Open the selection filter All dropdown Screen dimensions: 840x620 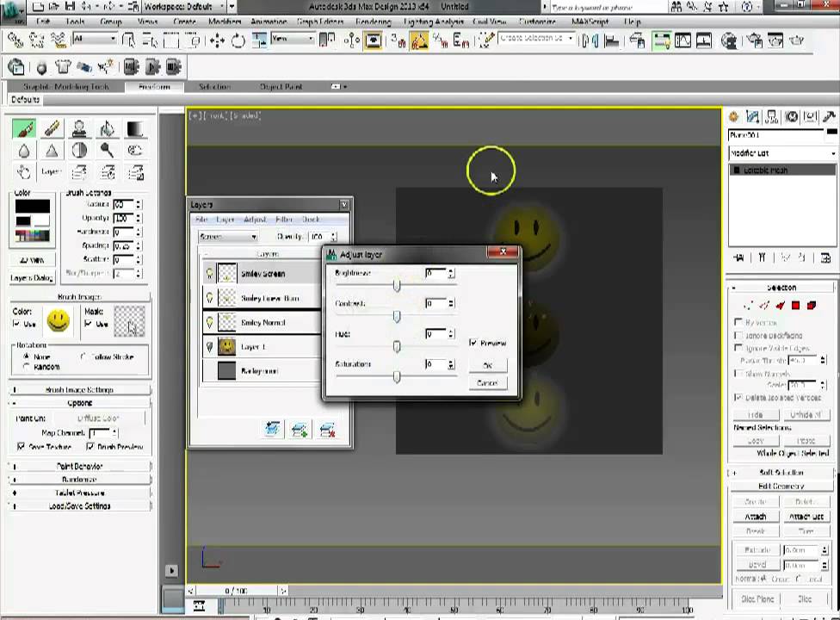coord(95,39)
